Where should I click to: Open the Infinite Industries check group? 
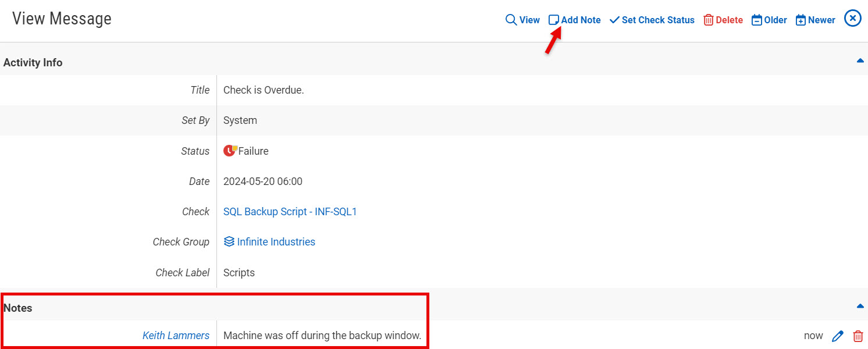[276, 242]
